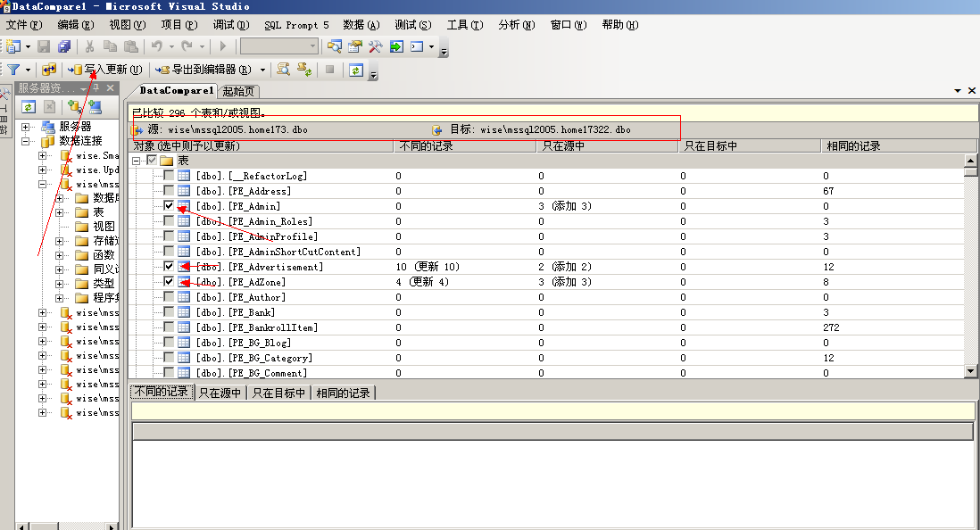Screen dimensions: 980x530
Task: Click the add server icon in Server Explorer
Action: pyautogui.click(x=95, y=106)
